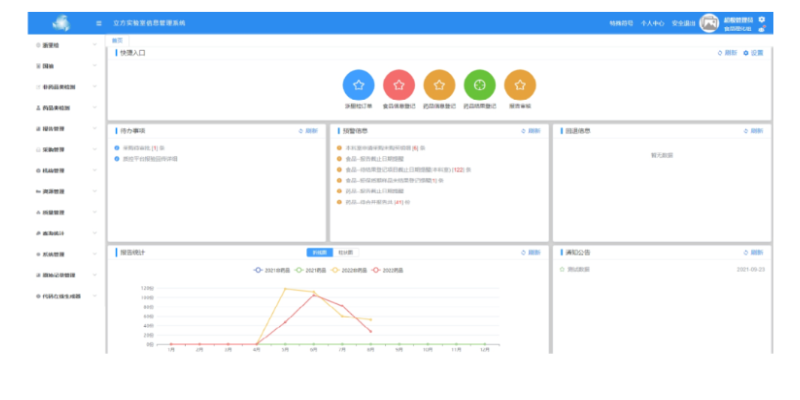
Task: Click 安全退出 to log out
Action: (x=683, y=22)
